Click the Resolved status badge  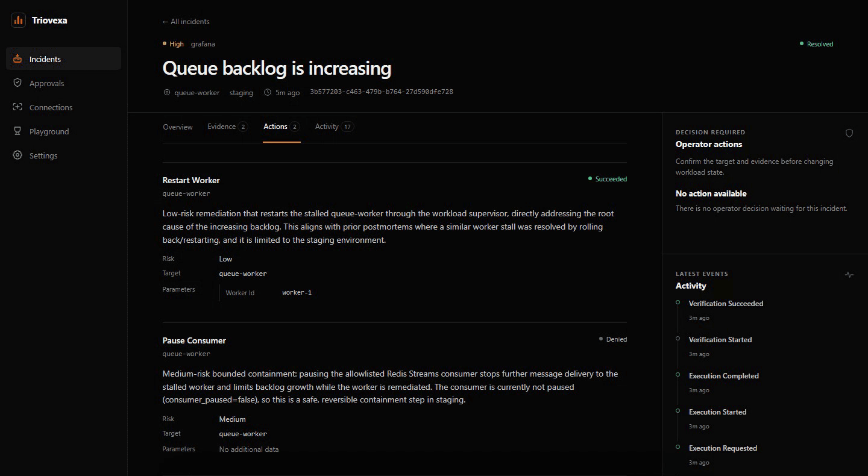coord(816,44)
